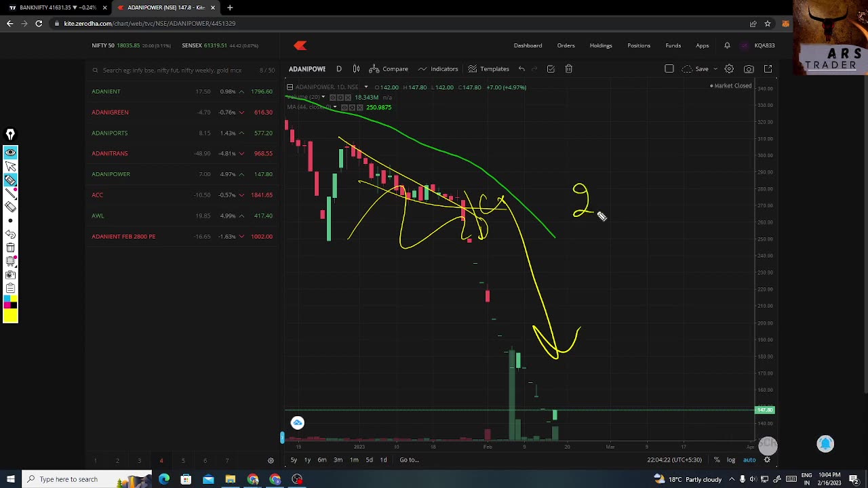Switch to watchlist tab 1
The width and height of the screenshot is (868, 488).
(x=95, y=461)
